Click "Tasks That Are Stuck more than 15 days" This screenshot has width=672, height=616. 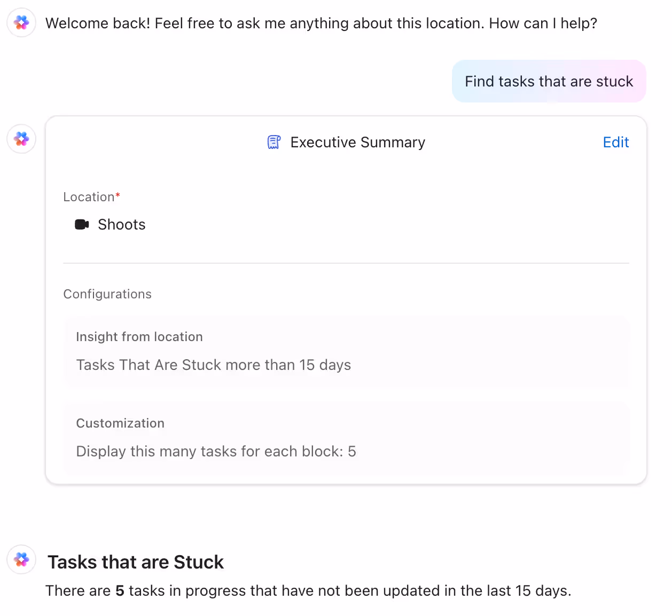213,365
